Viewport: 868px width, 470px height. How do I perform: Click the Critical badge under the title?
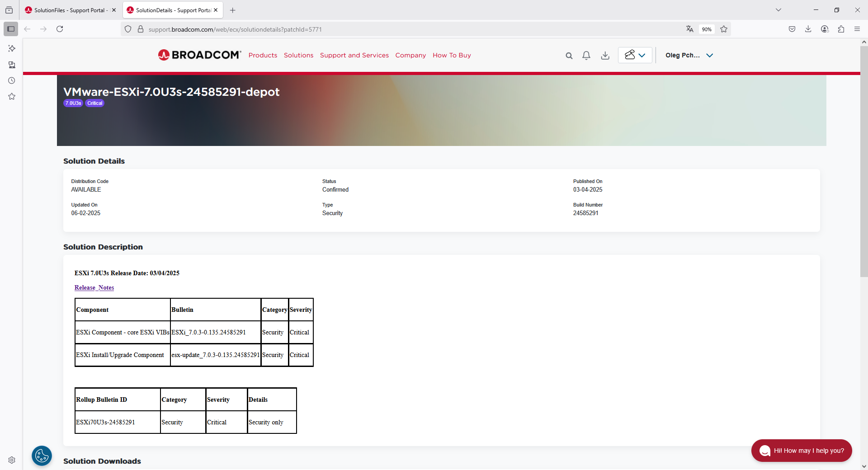[95, 103]
